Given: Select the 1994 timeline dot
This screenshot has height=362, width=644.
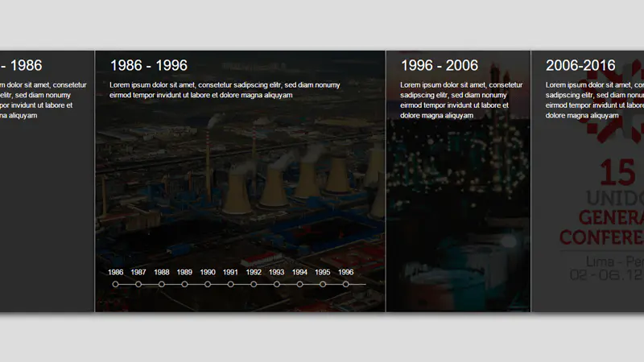Looking at the screenshot, I should (x=299, y=284).
